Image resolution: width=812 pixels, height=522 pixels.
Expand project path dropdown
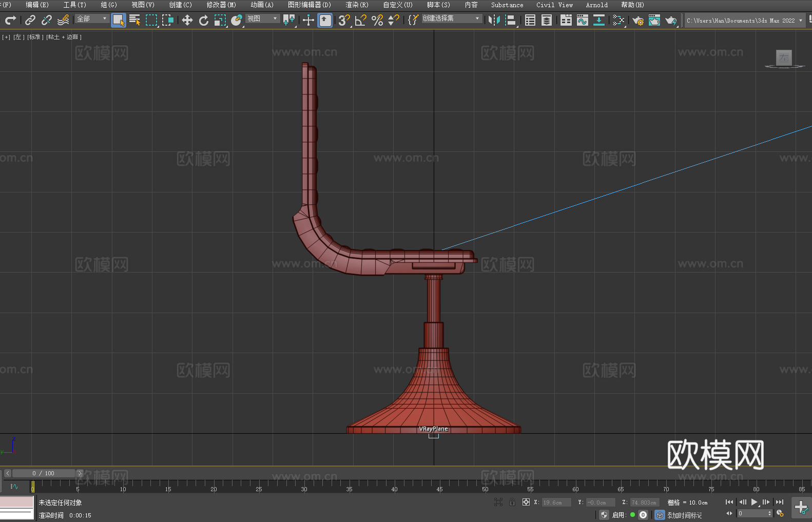point(801,21)
